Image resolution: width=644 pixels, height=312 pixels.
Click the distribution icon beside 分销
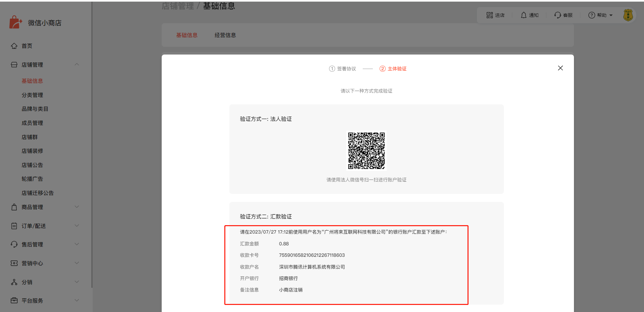tap(14, 282)
